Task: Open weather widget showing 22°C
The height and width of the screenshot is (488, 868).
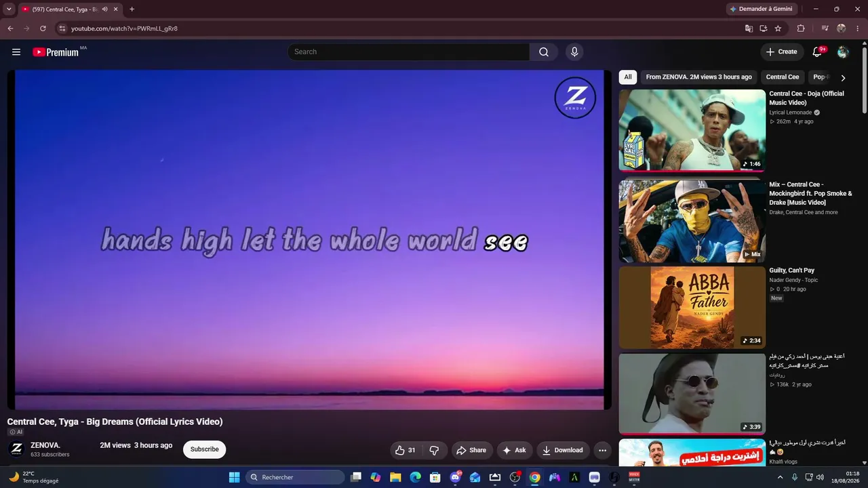Action: tap(34, 477)
